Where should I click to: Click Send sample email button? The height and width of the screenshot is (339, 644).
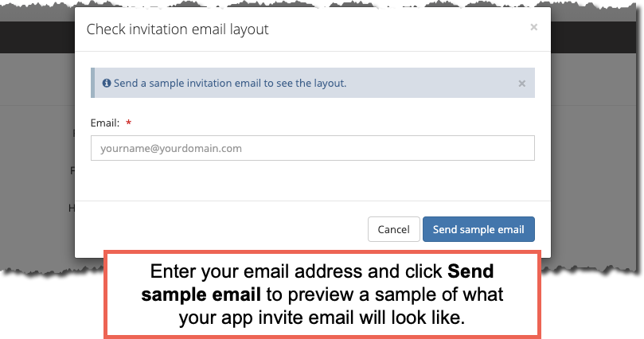[478, 229]
